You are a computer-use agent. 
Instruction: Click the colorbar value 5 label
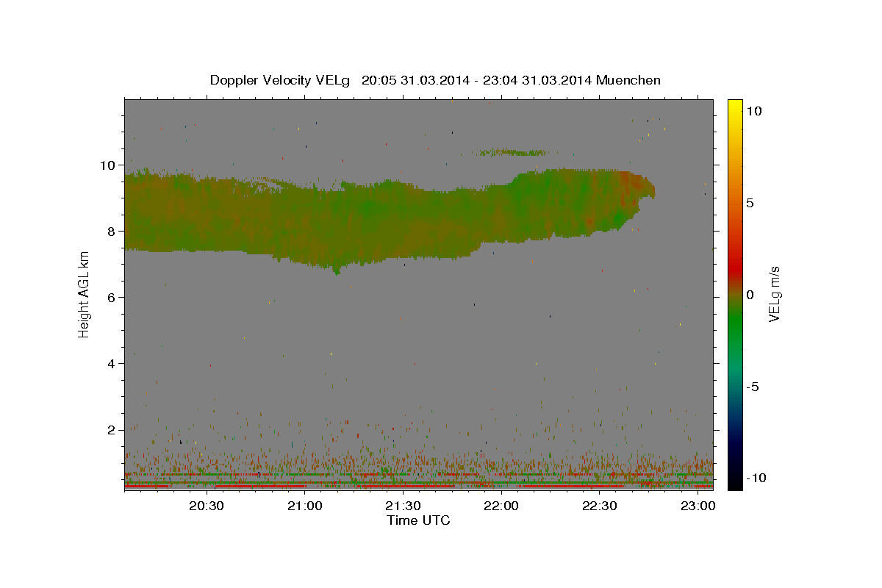point(750,202)
